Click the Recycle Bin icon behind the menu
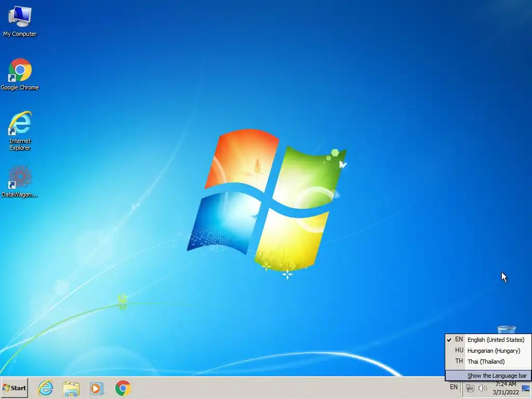532x399 pixels. point(506,329)
